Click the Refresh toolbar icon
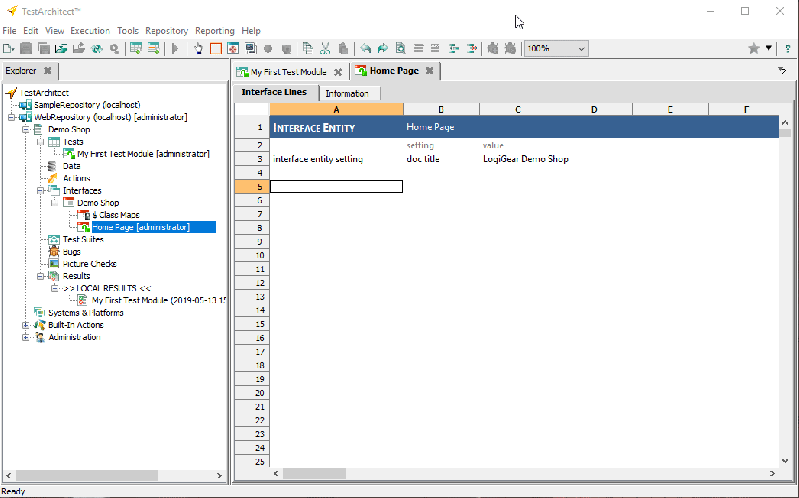The image size is (799, 498). pyautogui.click(x=96, y=48)
